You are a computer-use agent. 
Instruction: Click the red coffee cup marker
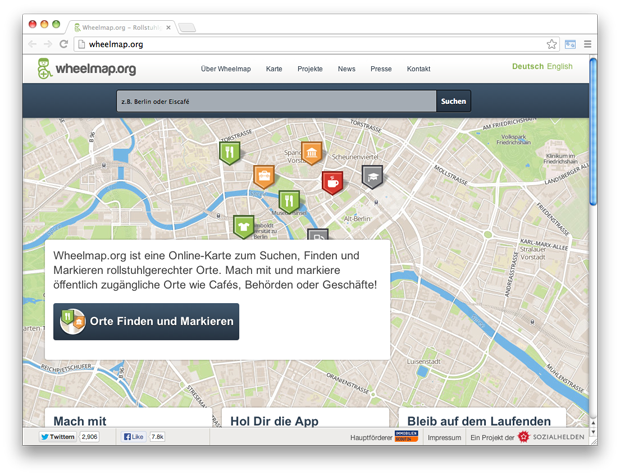tap(333, 183)
